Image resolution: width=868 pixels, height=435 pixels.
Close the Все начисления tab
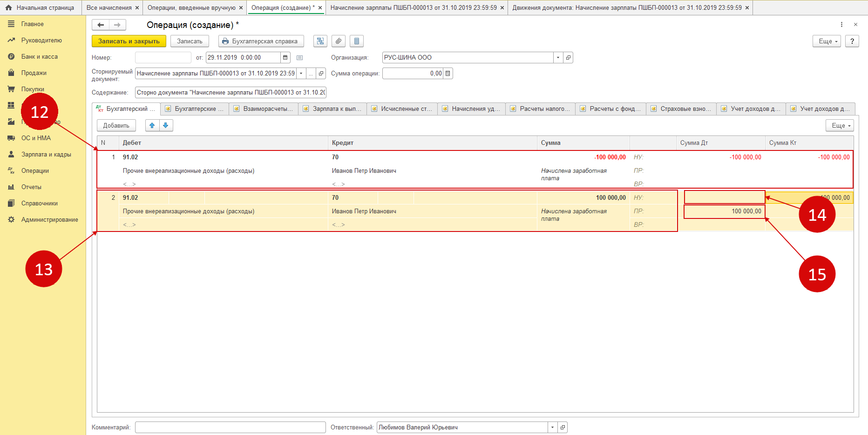pyautogui.click(x=137, y=8)
